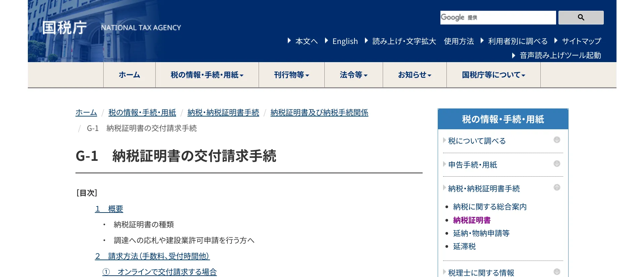
Task: Open 読み上げ・文字拡大 link
Action: tap(404, 41)
